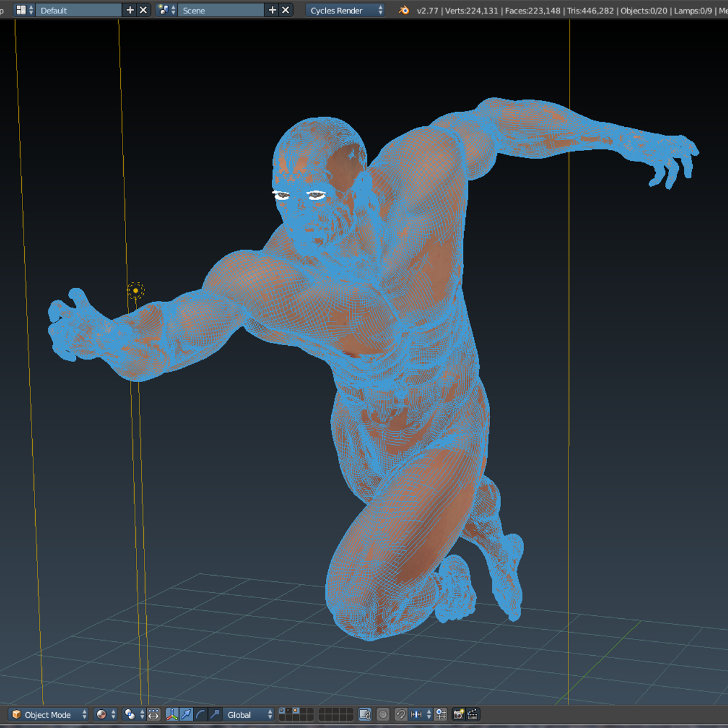This screenshot has width=728, height=728.
Task: Activate the second viewport layer square
Action: coord(288,711)
